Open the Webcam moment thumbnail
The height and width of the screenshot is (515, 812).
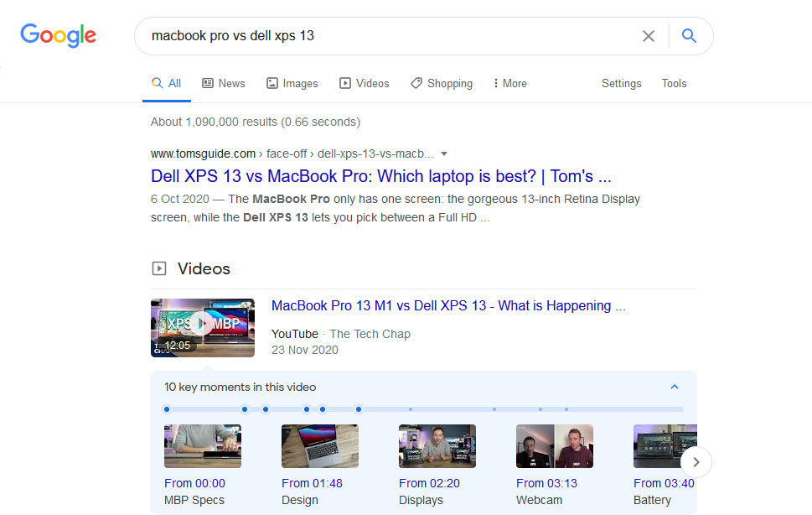(555, 446)
